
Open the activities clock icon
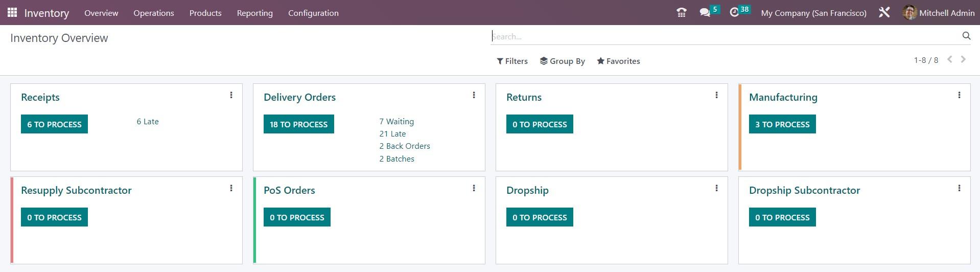point(734,12)
